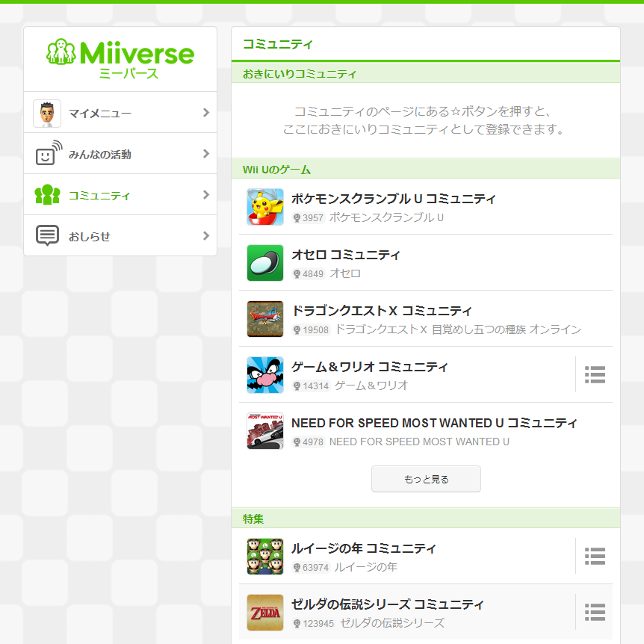Click the Zelda series icon
The width and height of the screenshot is (644, 644).
click(x=265, y=613)
